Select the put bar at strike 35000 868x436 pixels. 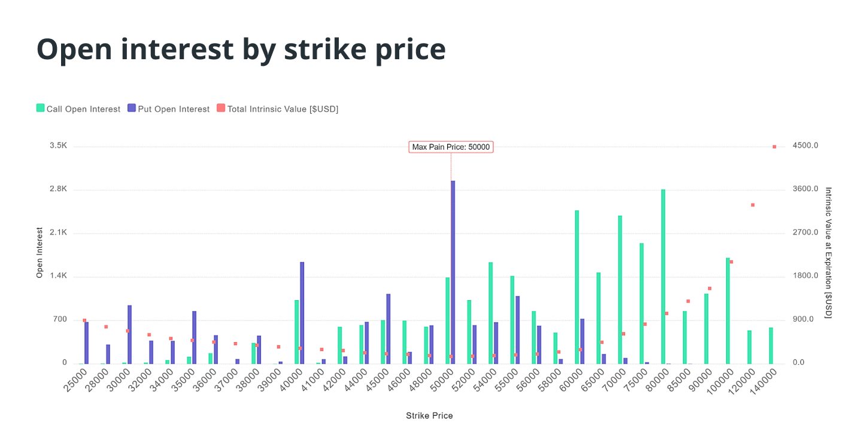tap(195, 337)
